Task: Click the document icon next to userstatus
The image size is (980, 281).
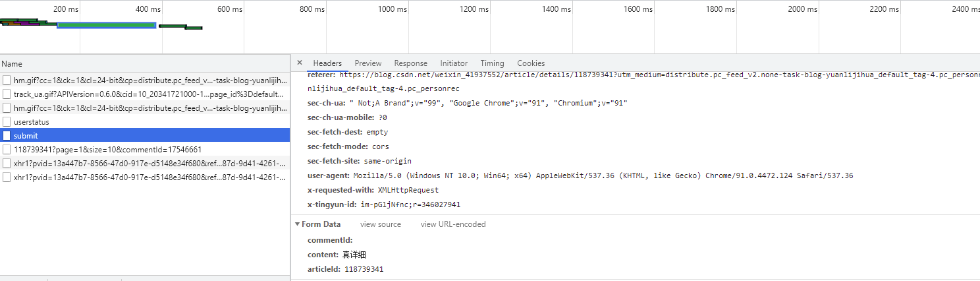Action: pos(7,122)
